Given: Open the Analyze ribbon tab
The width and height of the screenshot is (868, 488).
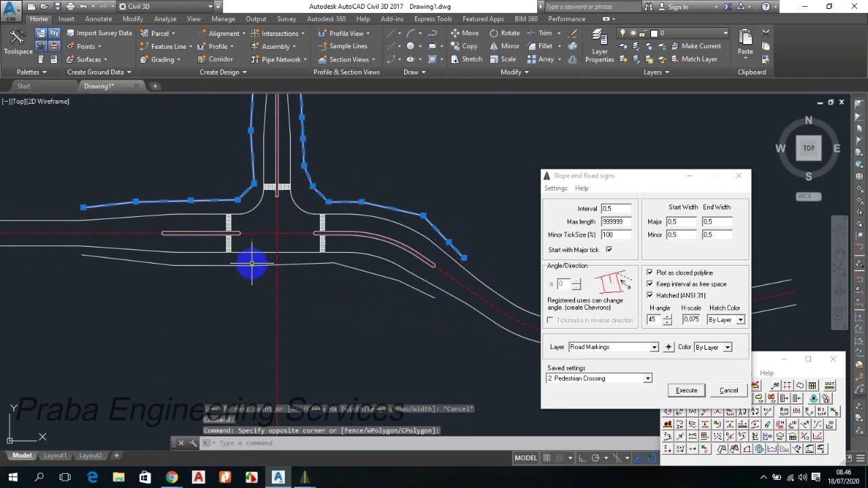Looking at the screenshot, I should pyautogui.click(x=165, y=19).
